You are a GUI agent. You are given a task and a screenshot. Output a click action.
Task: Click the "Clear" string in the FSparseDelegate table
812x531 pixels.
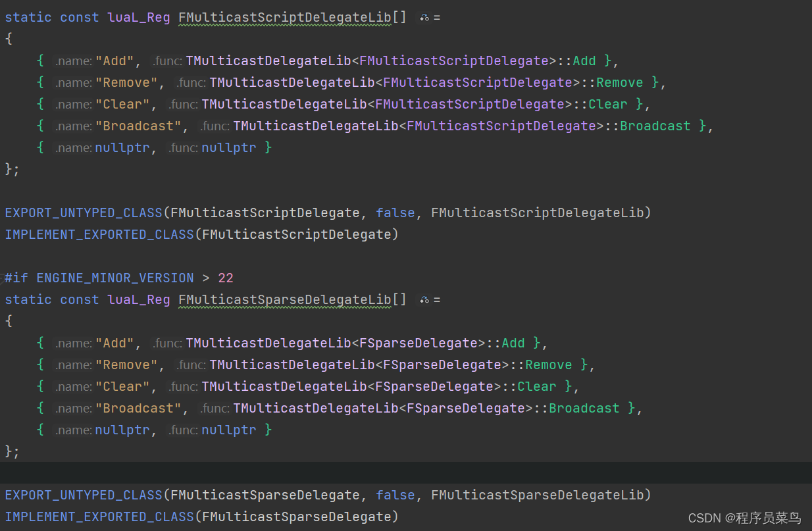click(x=123, y=386)
